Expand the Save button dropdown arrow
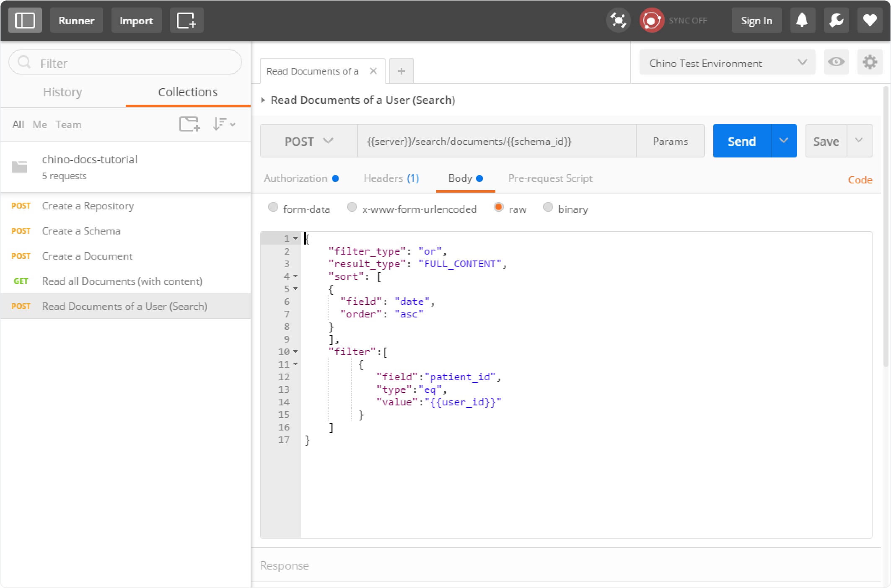Viewport: 891px width, 588px height. pyautogui.click(x=860, y=141)
